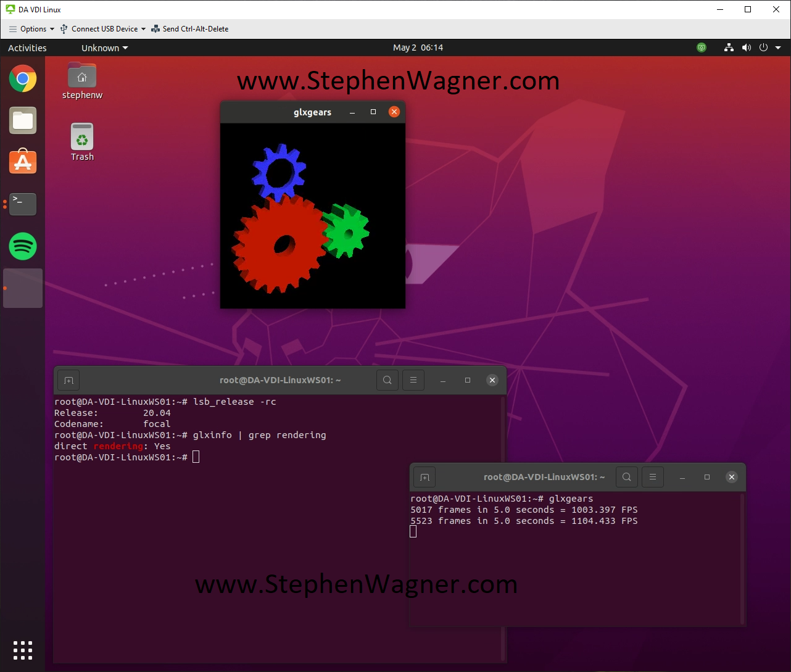This screenshot has width=791, height=672.
Task: Click the volume icon in the top bar
Action: coord(746,48)
